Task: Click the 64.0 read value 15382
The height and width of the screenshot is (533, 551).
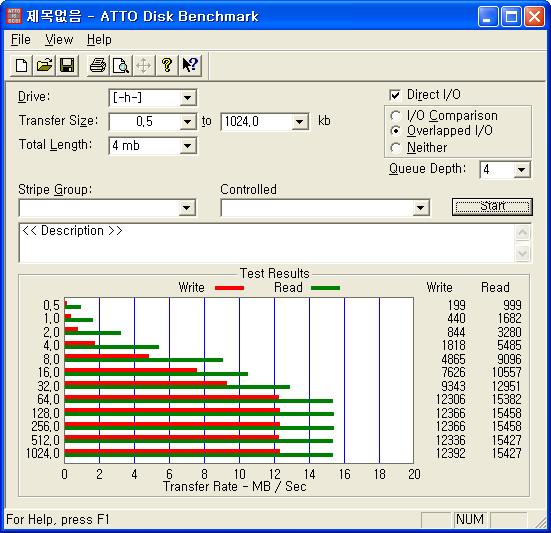Action: pyautogui.click(x=507, y=399)
